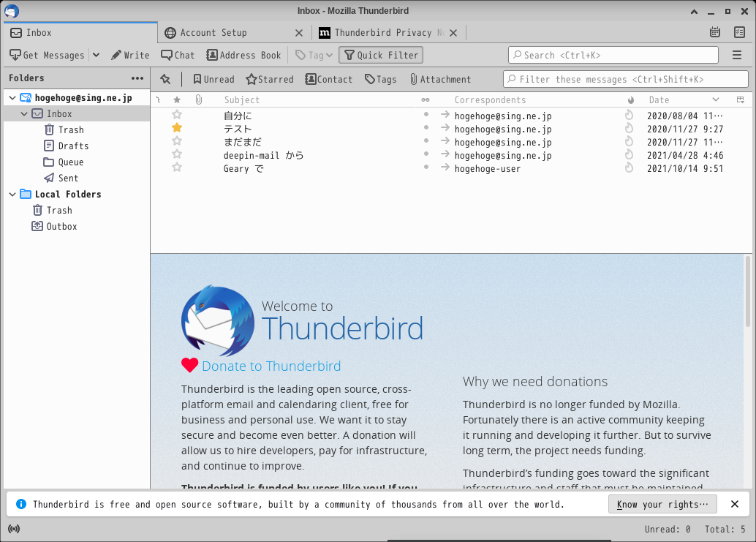The image size is (756, 542).
Task: Click the Write message button
Action: point(130,55)
